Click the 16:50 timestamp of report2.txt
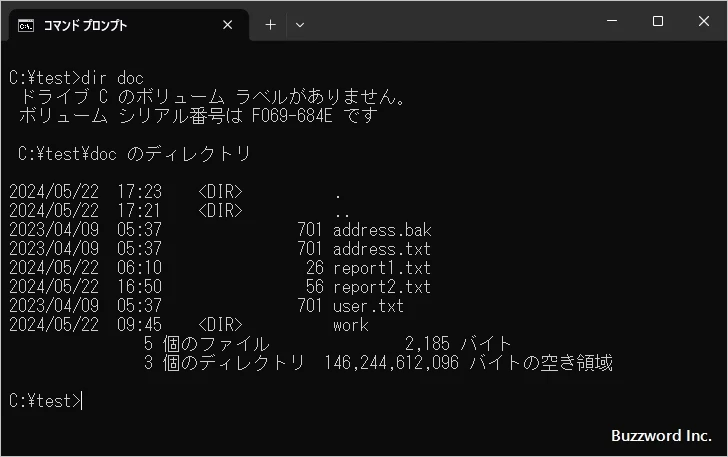Screen dimensions: 728x457 (x=139, y=287)
